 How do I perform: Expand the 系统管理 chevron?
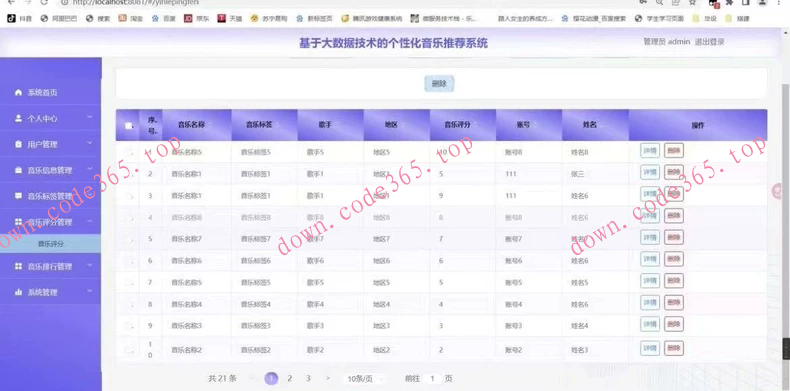90,291
